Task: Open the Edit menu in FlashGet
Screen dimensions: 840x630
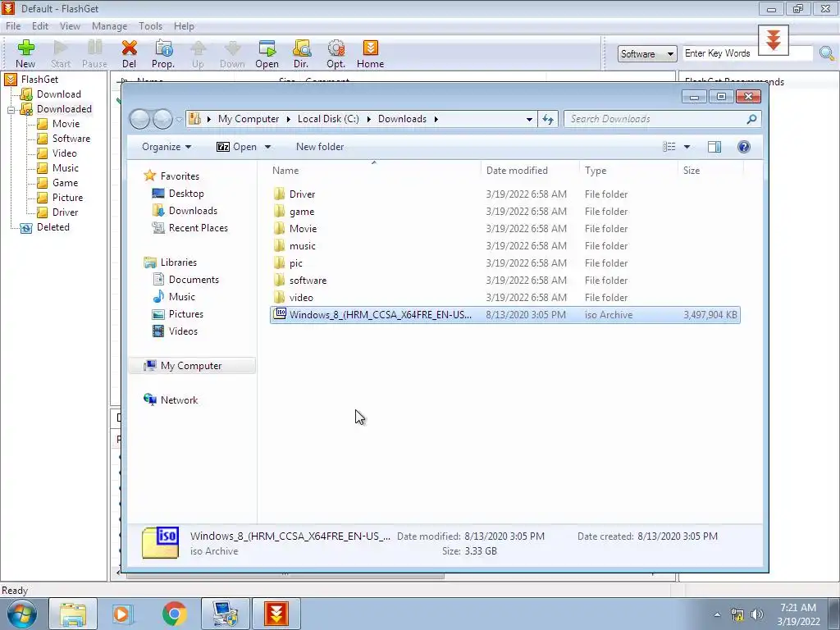Action: (40, 26)
